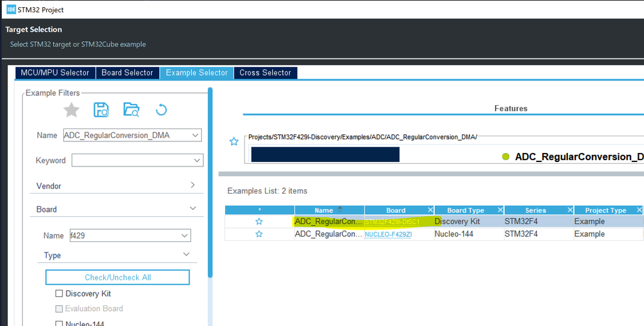The height and width of the screenshot is (326, 644).
Task: Remove the Board column with its X icon
Action: 430,210
